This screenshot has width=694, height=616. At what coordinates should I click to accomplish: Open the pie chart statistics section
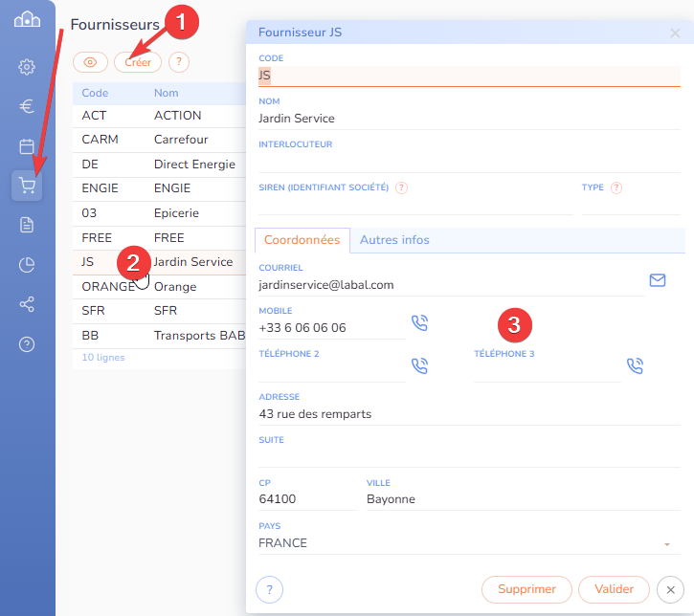click(27, 265)
